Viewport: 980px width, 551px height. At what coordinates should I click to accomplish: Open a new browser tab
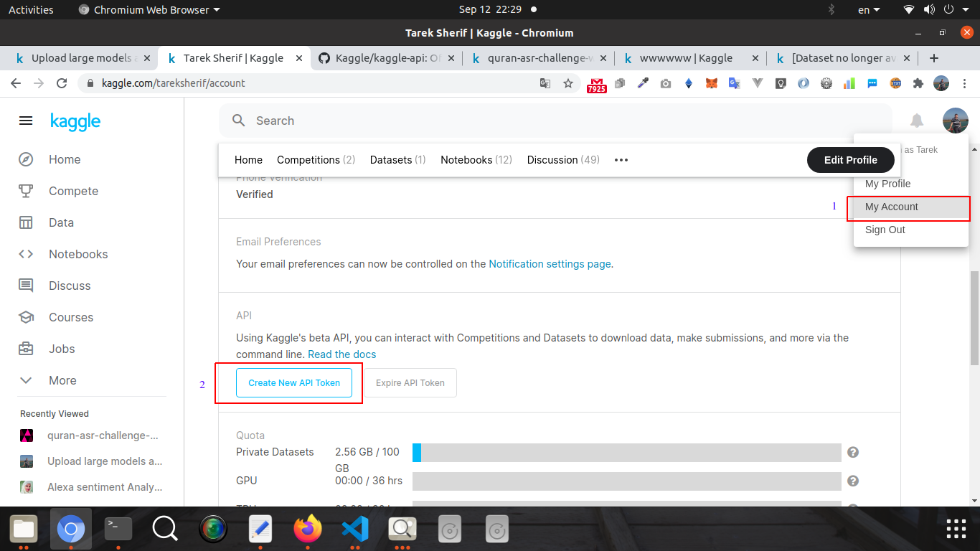[933, 58]
